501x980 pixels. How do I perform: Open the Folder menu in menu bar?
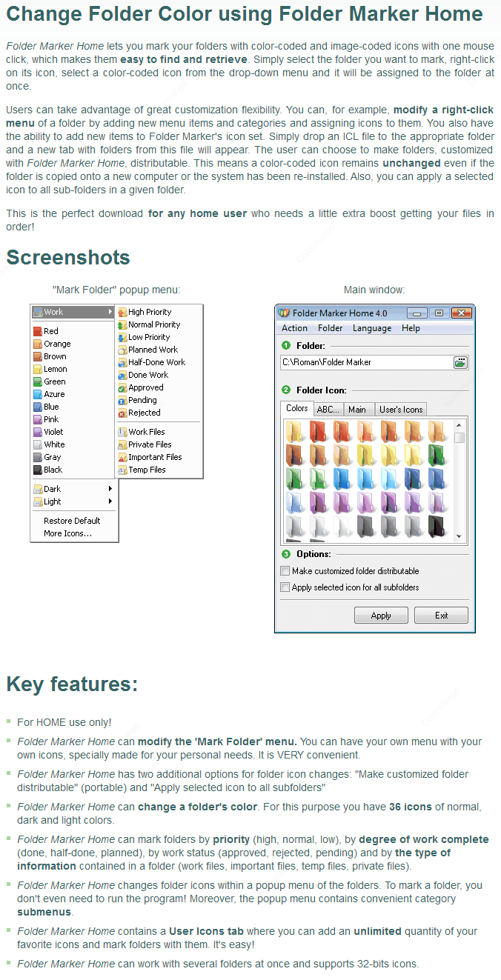coord(330,328)
